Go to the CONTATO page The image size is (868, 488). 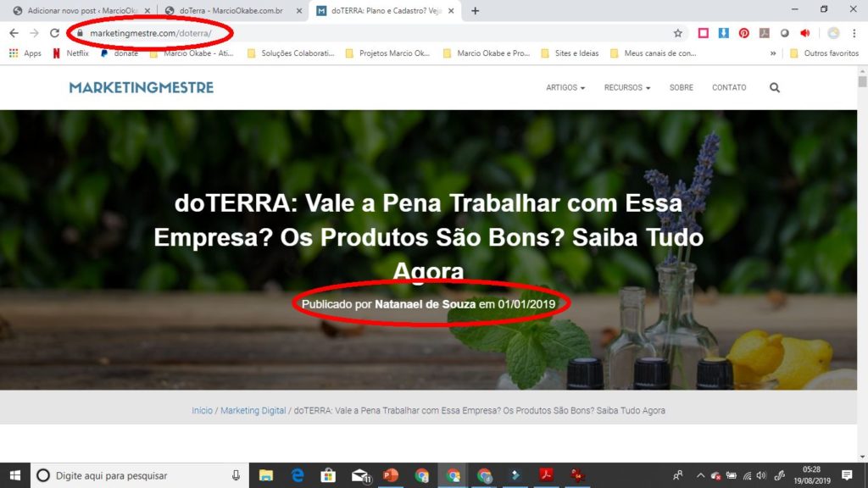click(x=729, y=87)
